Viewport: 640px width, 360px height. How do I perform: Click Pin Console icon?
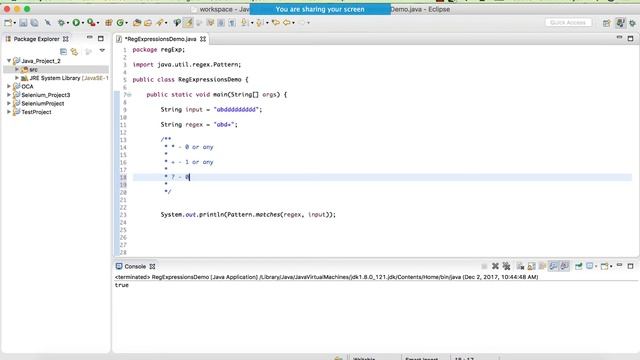point(578,266)
